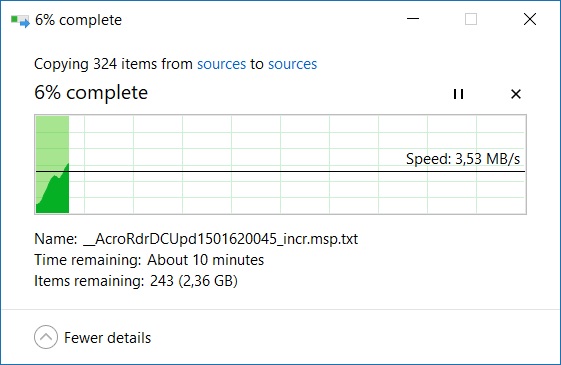
Task: Click the Speed: 3,53 MB/s label
Action: [463, 159]
